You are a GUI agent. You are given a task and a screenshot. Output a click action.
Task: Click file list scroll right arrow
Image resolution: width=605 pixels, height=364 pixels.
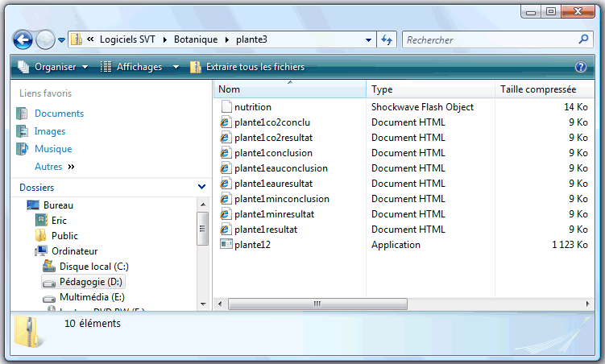pos(587,304)
